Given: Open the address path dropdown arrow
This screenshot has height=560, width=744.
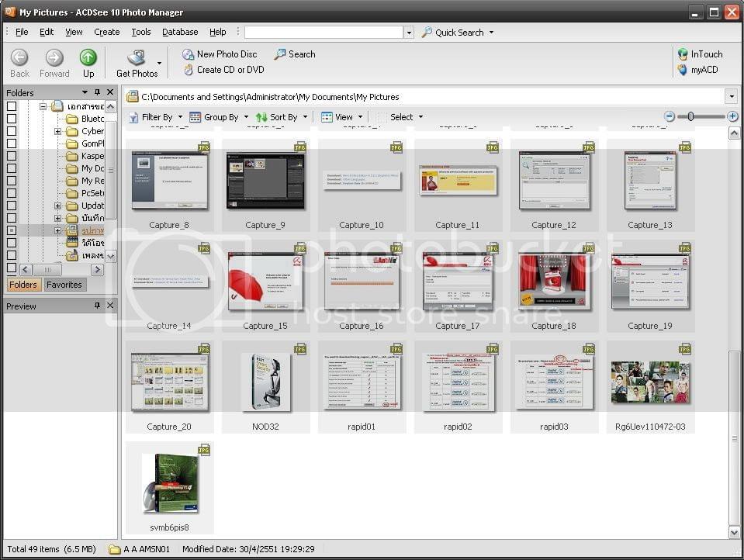Looking at the screenshot, I should pyautogui.click(x=732, y=97).
